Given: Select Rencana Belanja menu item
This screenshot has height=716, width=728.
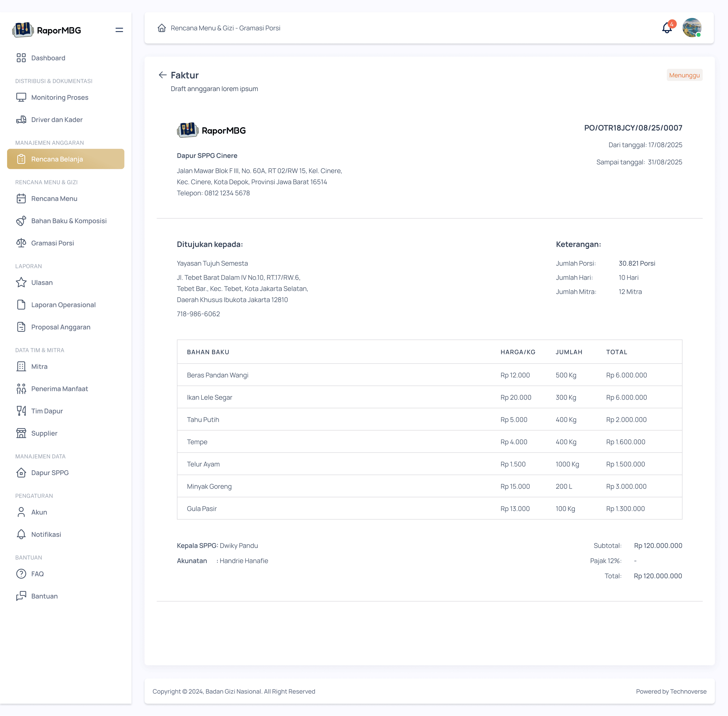Looking at the screenshot, I should (x=66, y=159).
